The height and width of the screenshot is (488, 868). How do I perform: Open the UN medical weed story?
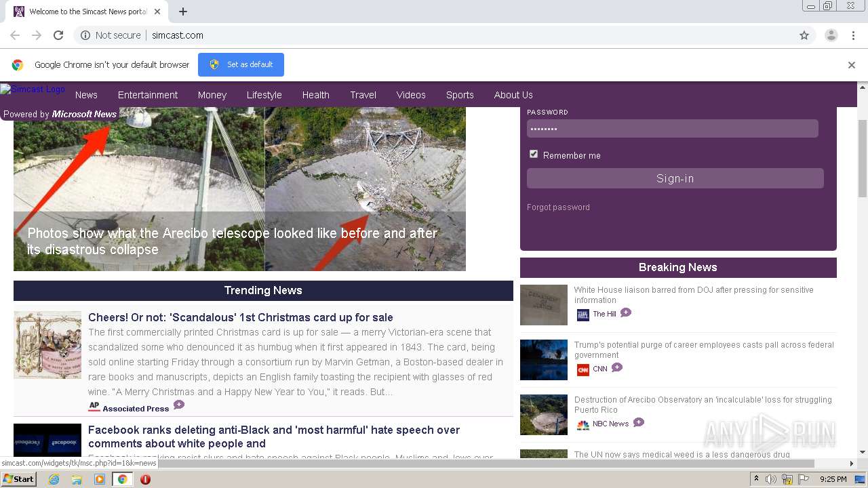(x=682, y=455)
